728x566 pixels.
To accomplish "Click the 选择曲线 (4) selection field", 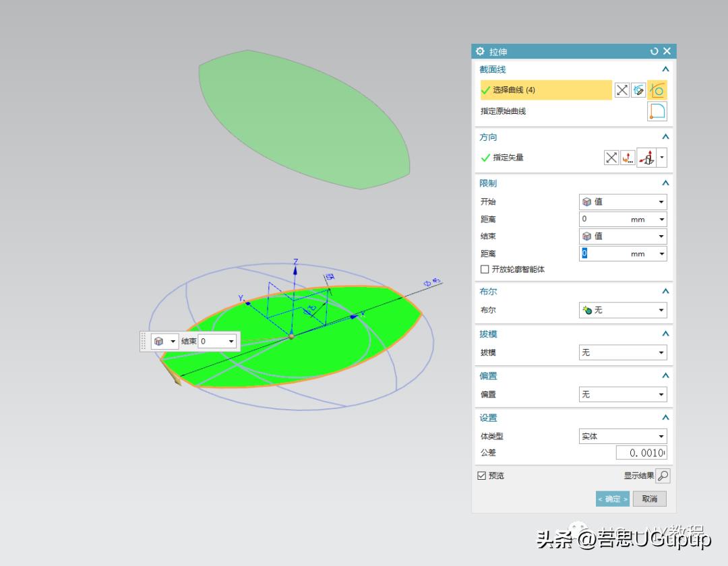I will (x=545, y=90).
